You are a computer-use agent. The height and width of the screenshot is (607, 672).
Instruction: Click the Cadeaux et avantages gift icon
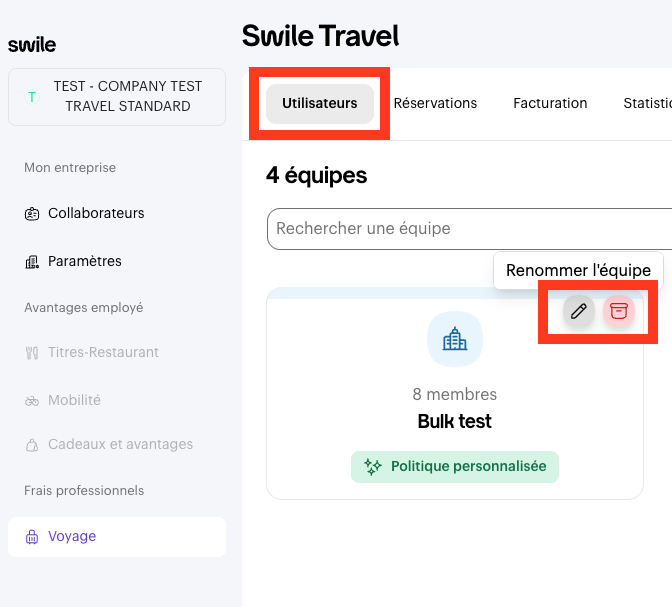(x=32, y=444)
